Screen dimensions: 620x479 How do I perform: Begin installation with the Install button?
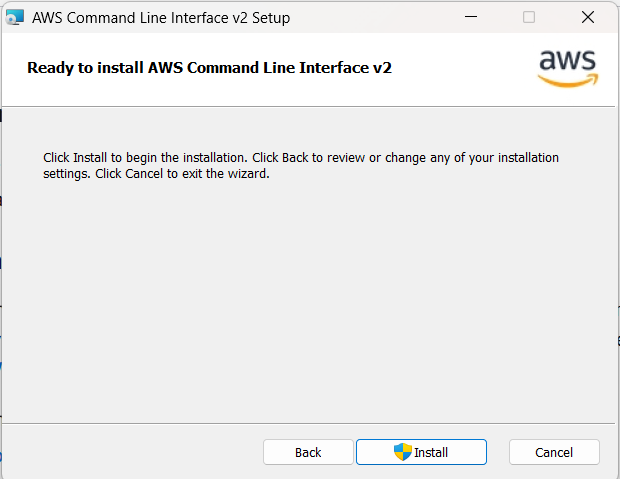(421, 452)
